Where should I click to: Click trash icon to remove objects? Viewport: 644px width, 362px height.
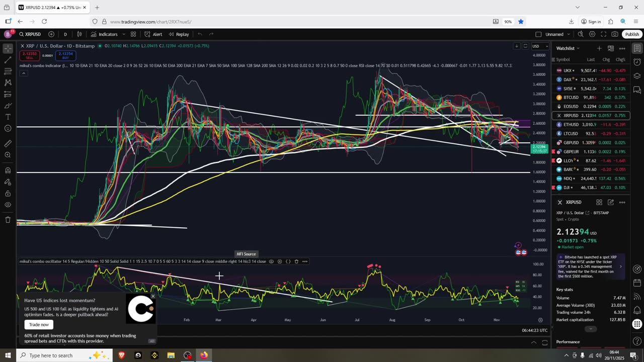(x=8, y=220)
